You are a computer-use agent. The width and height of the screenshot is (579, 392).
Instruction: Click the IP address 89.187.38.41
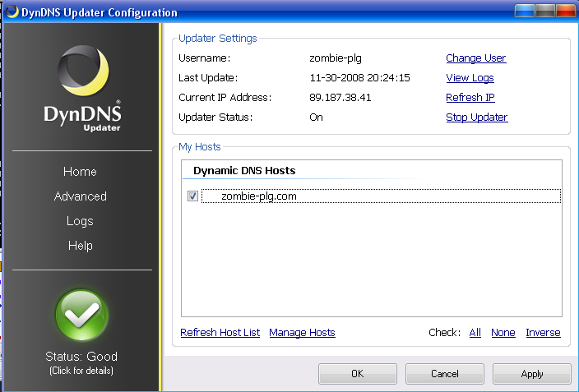[x=340, y=98]
